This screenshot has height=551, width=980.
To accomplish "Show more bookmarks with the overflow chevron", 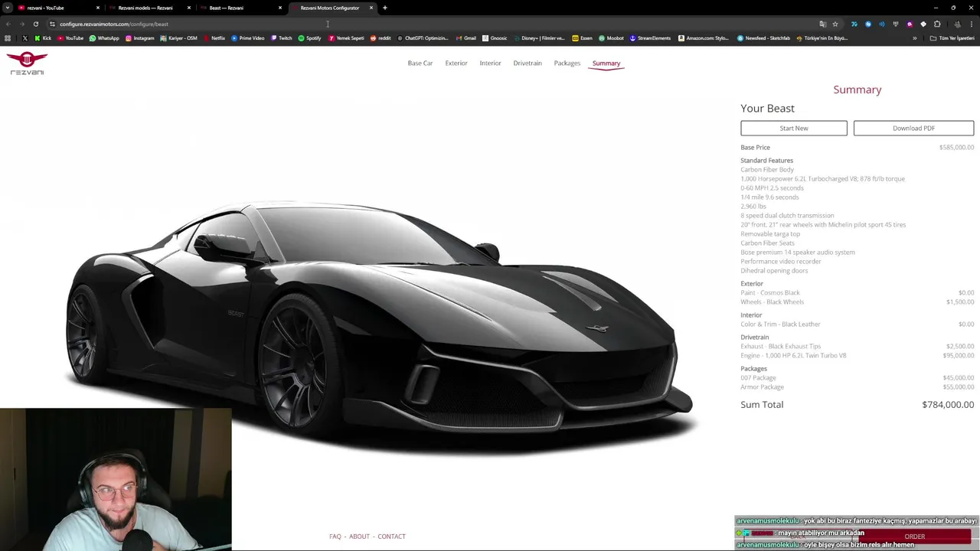I will (x=914, y=38).
